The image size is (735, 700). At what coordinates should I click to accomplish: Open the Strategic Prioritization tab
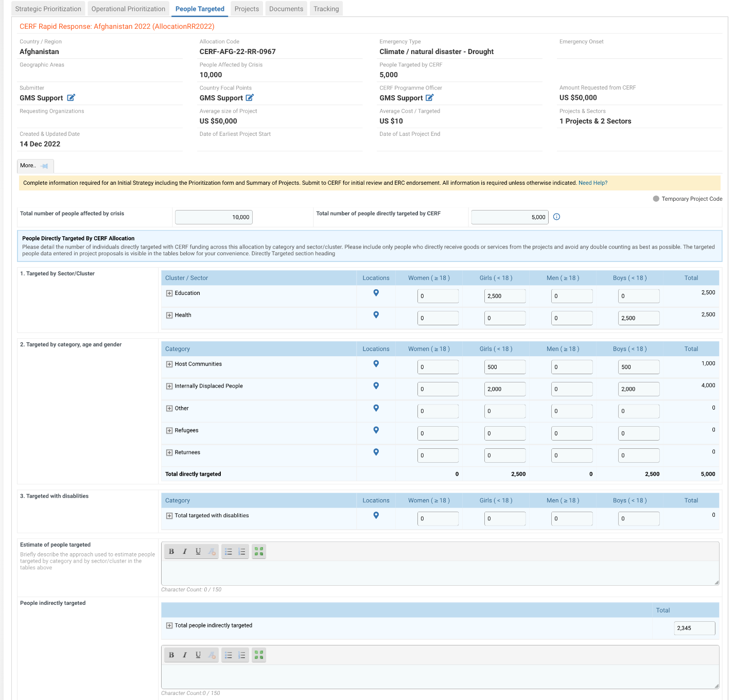tap(48, 9)
